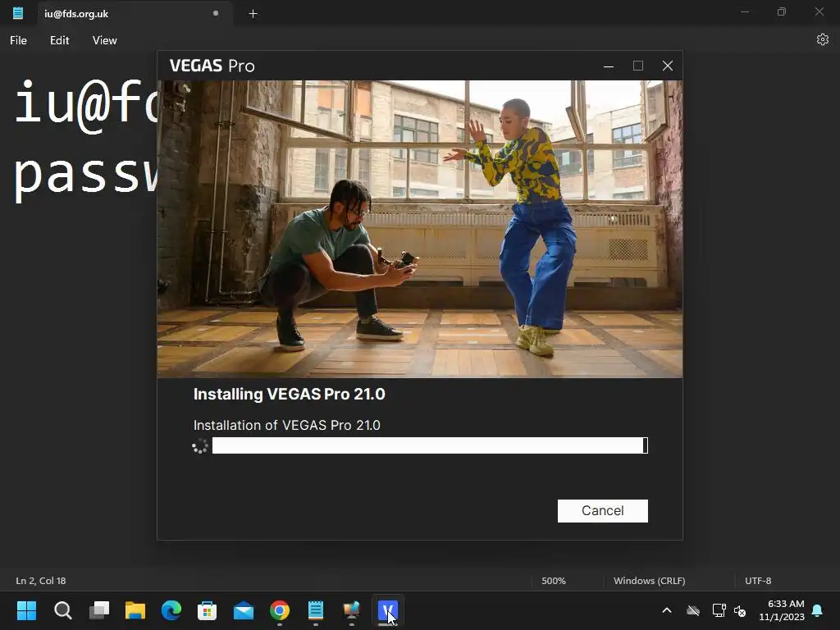Screen dimensions: 840x630
Task: Minimize the Notepad window
Action: [x=745, y=11]
